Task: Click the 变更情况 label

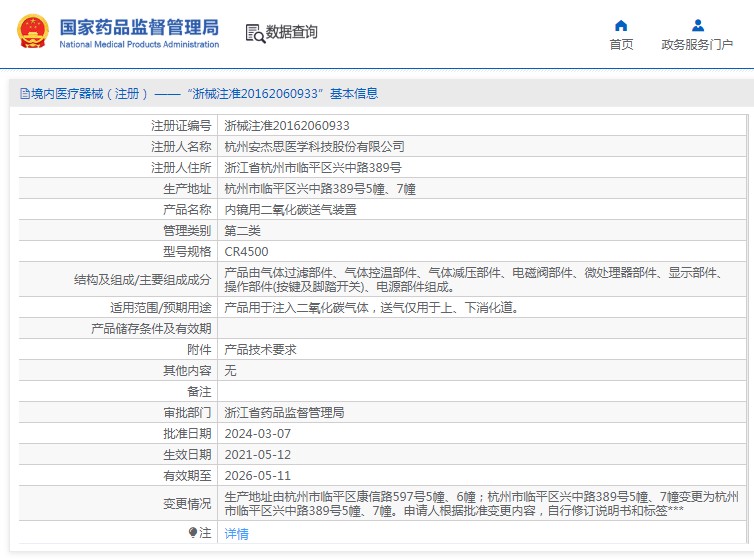Action: [188, 504]
